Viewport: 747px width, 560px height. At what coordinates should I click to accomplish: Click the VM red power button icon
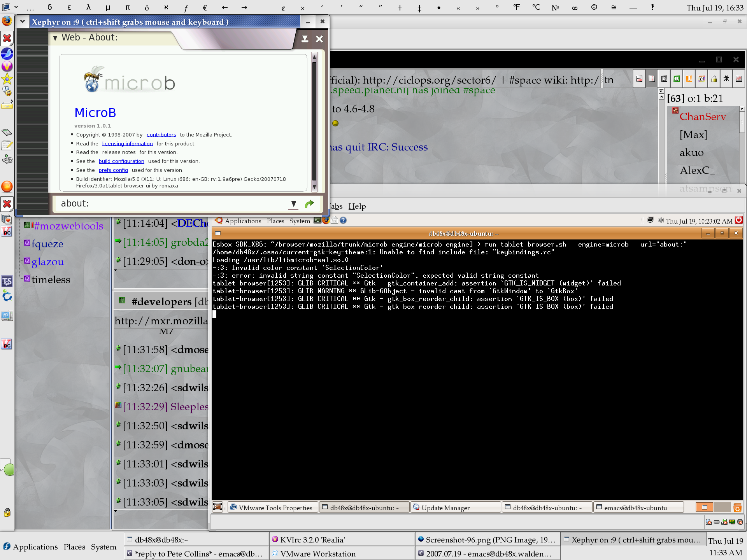pos(738,220)
